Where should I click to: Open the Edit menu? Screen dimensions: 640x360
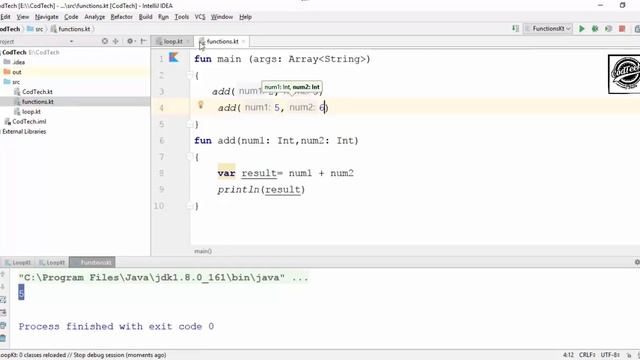tap(5, 17)
